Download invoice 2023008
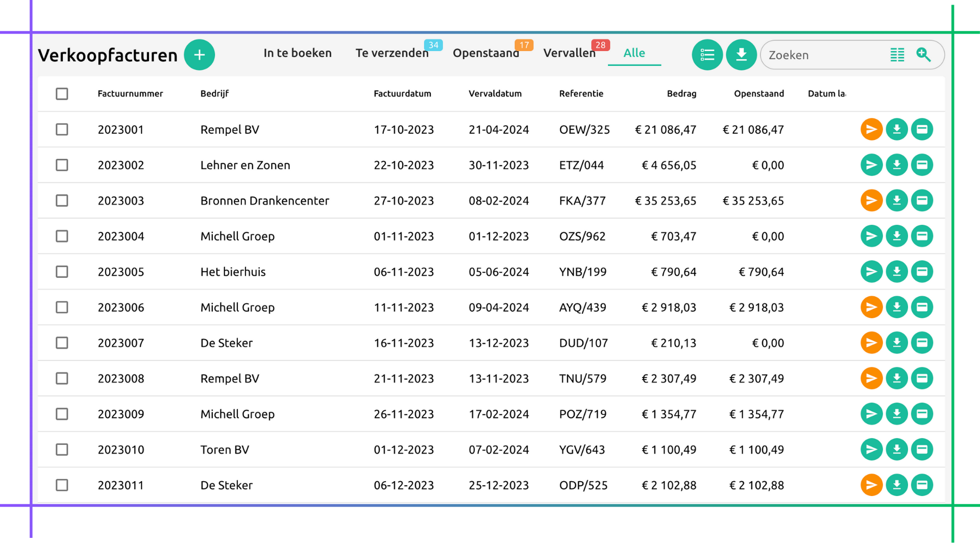 (897, 379)
